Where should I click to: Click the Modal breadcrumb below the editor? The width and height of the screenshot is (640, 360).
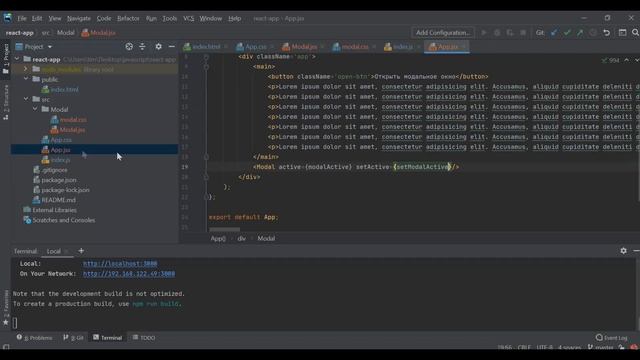266,238
